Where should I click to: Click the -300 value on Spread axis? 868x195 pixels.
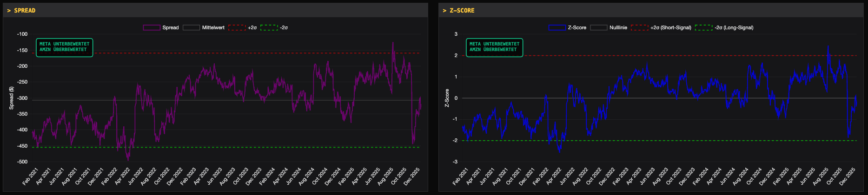[x=22, y=98]
